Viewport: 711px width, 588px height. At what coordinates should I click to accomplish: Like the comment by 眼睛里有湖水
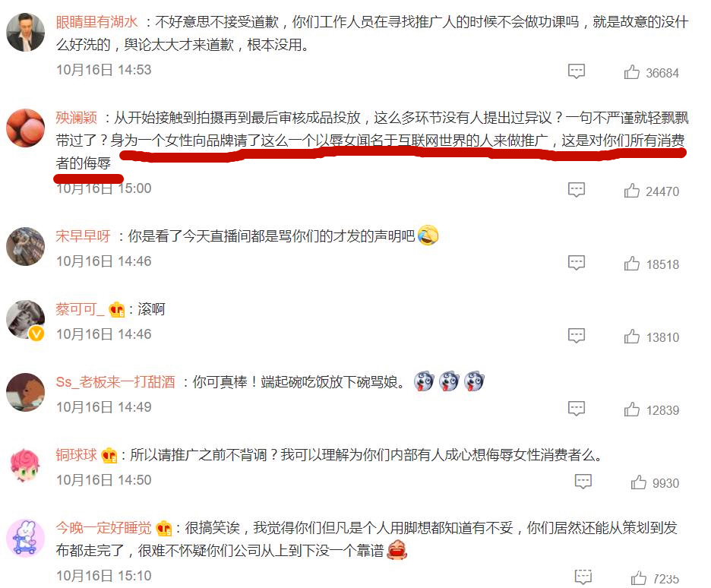click(x=631, y=72)
